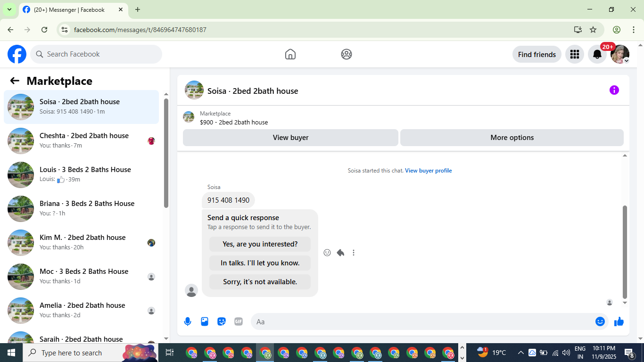Expand More options for this listing

(x=512, y=138)
